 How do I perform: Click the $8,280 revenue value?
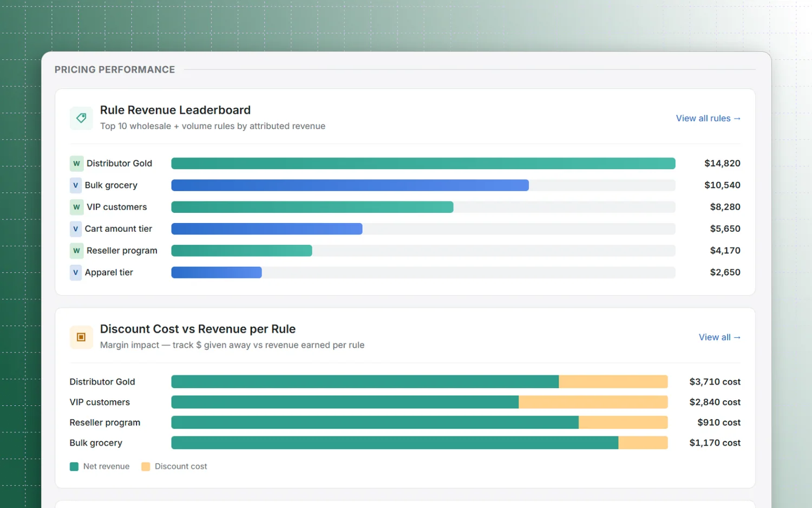click(725, 207)
